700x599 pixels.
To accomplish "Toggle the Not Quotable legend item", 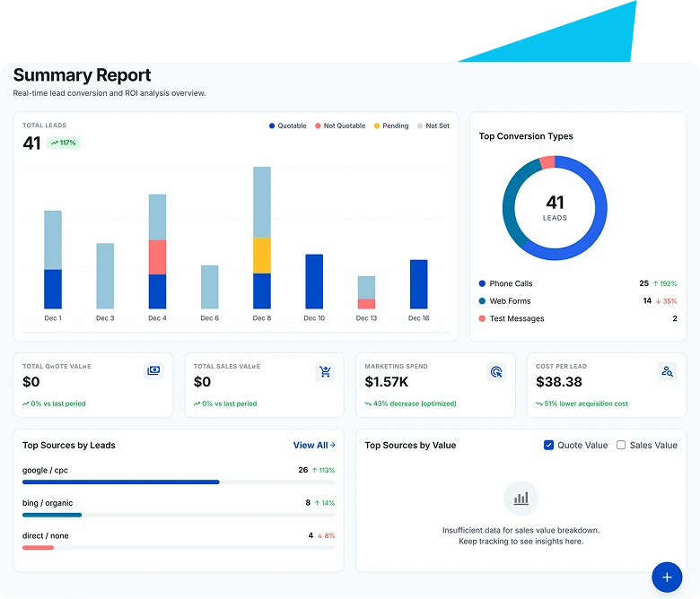I will pyautogui.click(x=340, y=126).
